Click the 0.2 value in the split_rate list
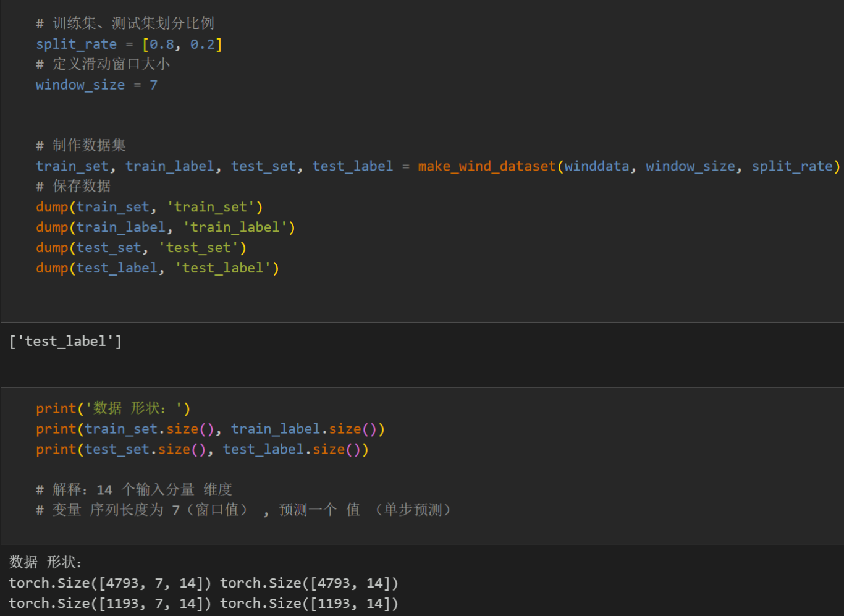 [202, 44]
